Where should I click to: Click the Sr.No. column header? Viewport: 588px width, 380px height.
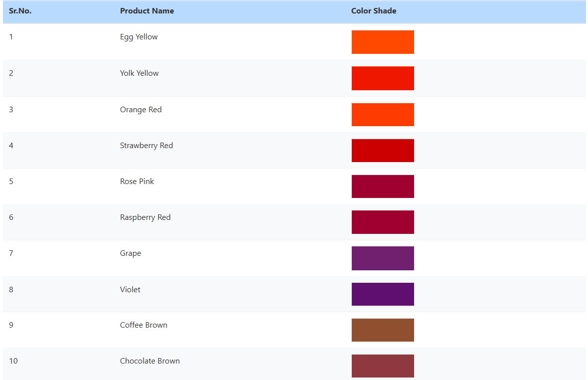[x=20, y=11]
